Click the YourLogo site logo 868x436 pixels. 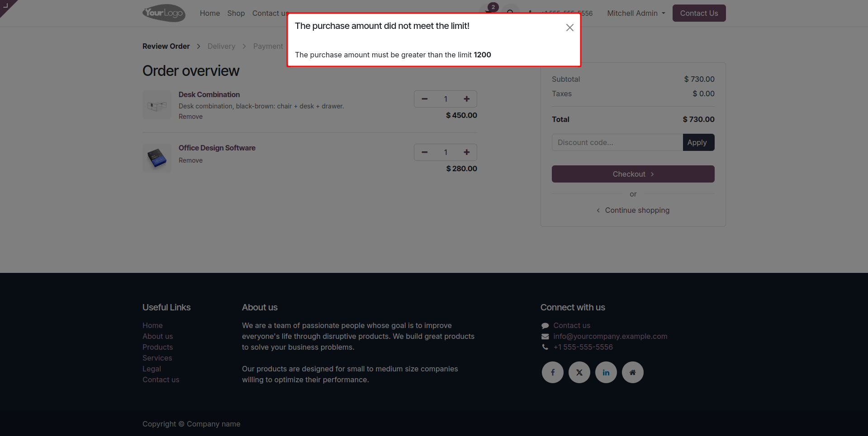(164, 13)
